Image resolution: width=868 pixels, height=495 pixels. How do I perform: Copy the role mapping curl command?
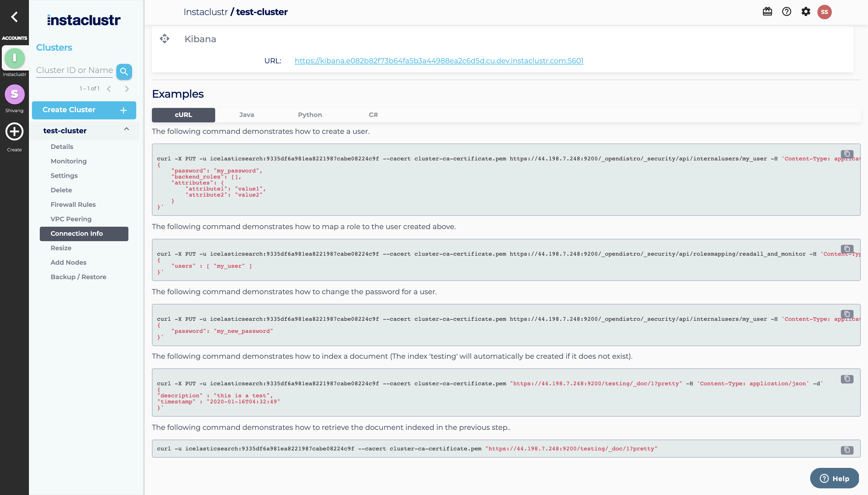(847, 249)
